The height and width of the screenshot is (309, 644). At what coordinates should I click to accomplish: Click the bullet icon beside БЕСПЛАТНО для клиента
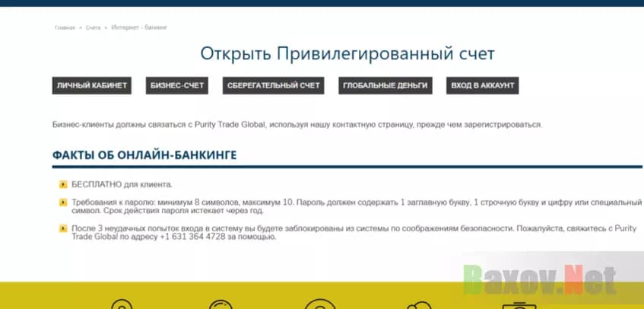[63, 184]
